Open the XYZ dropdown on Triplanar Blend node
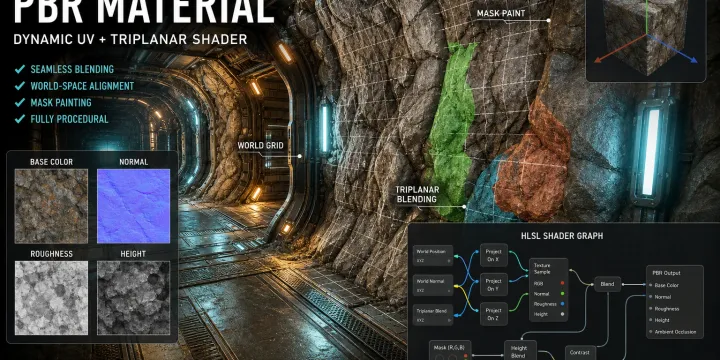The image size is (720, 360). click(433, 320)
